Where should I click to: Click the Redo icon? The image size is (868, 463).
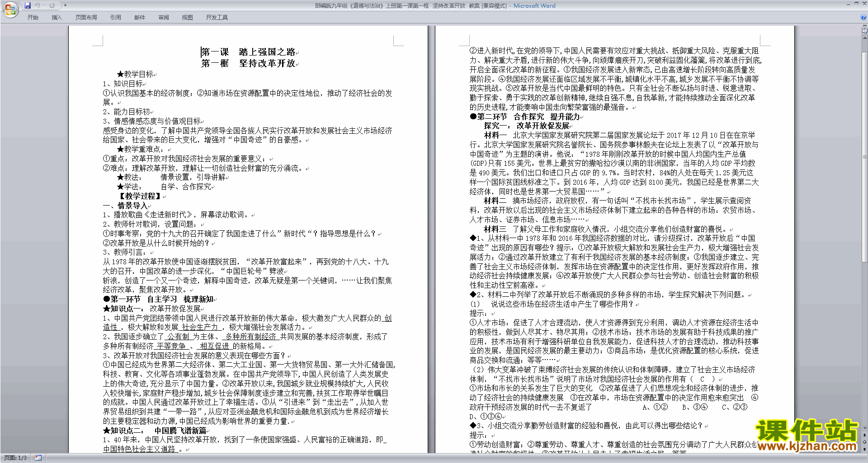[x=52, y=5]
